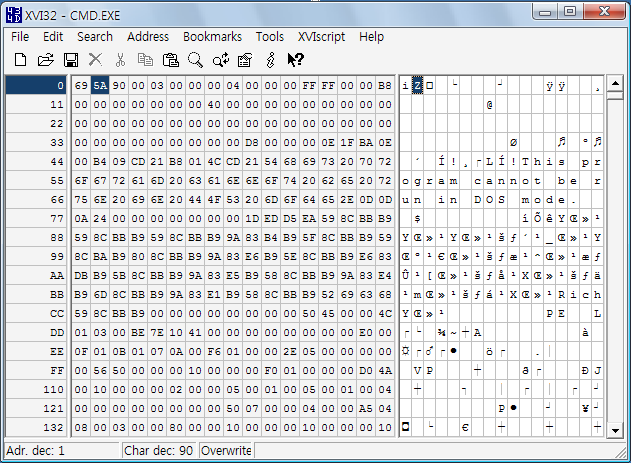Click the Search again icon
This screenshot has width=631, height=463.
coord(221,60)
